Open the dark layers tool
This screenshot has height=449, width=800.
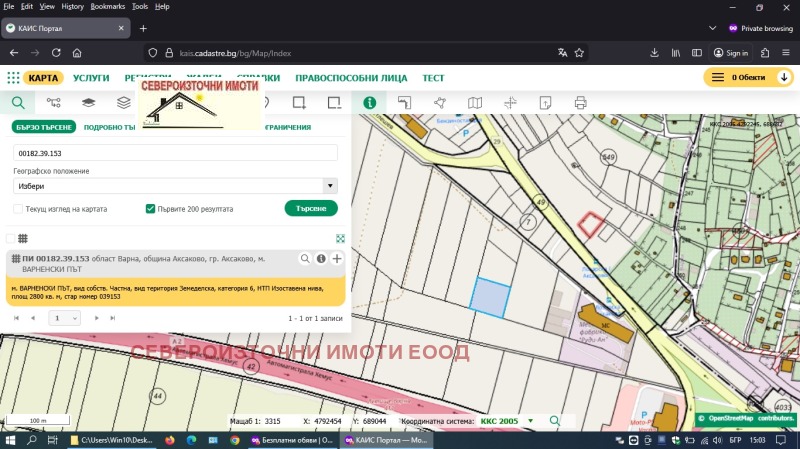pos(88,103)
